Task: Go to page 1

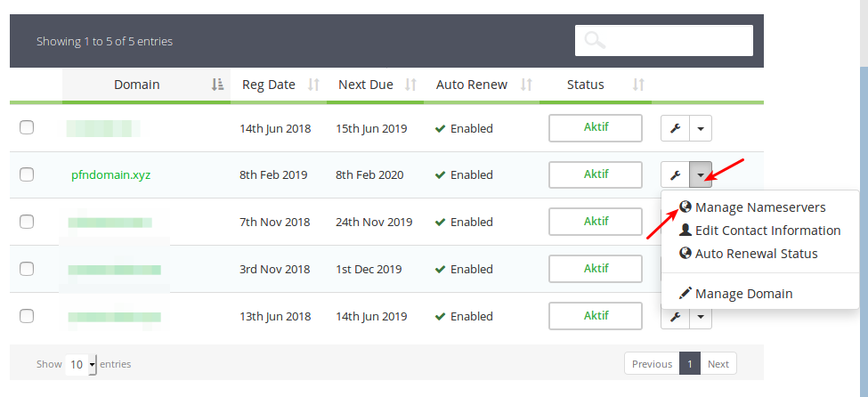Action: click(x=690, y=364)
